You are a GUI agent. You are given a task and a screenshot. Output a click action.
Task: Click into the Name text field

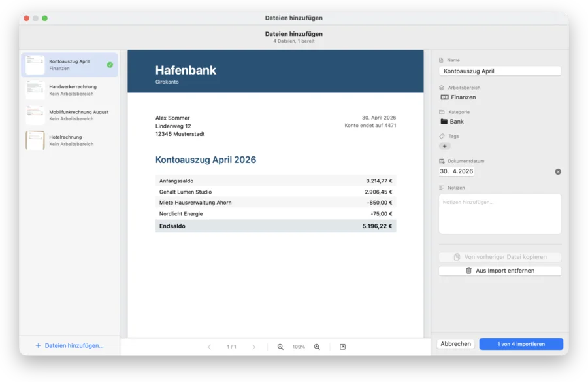click(500, 71)
